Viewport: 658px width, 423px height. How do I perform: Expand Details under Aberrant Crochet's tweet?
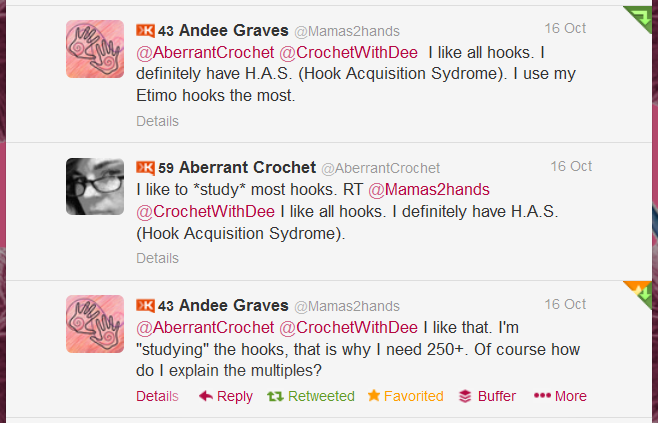157,258
